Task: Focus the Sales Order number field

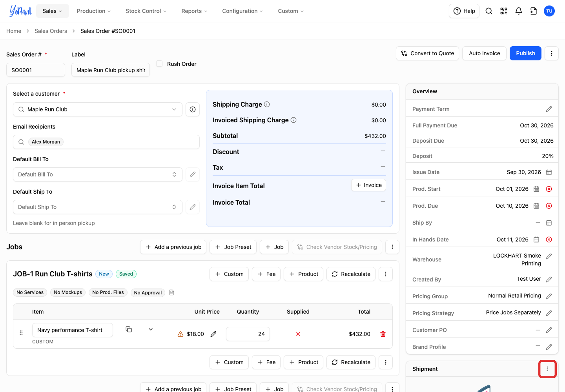Action: (36, 70)
